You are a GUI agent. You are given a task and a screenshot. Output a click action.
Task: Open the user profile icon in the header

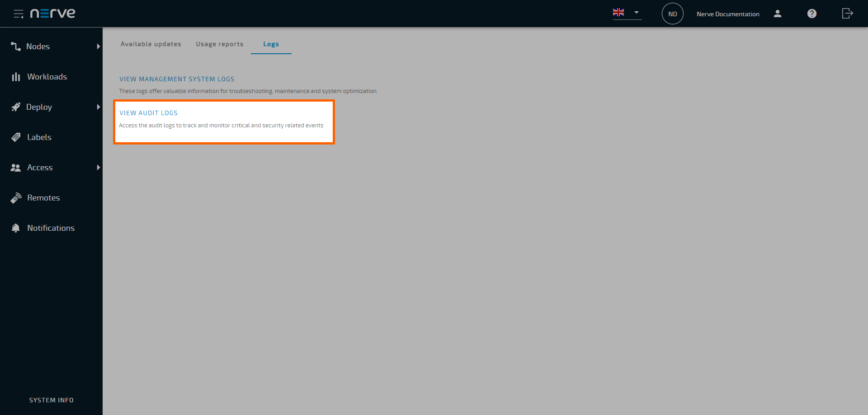point(778,14)
